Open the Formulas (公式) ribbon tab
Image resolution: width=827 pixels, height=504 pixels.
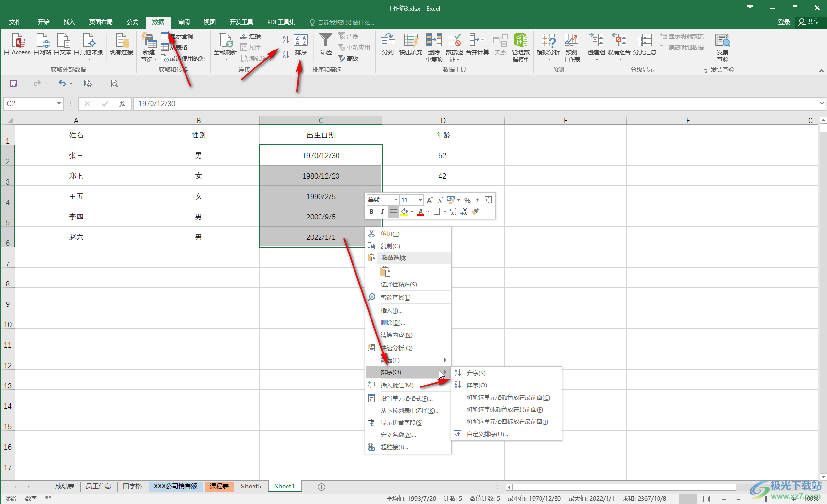click(x=133, y=22)
